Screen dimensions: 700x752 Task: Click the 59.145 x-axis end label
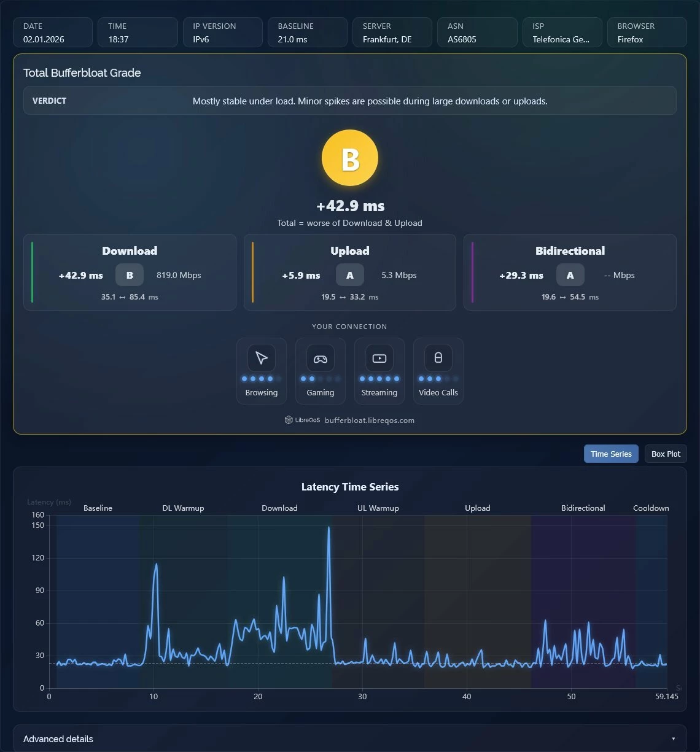click(x=666, y=697)
